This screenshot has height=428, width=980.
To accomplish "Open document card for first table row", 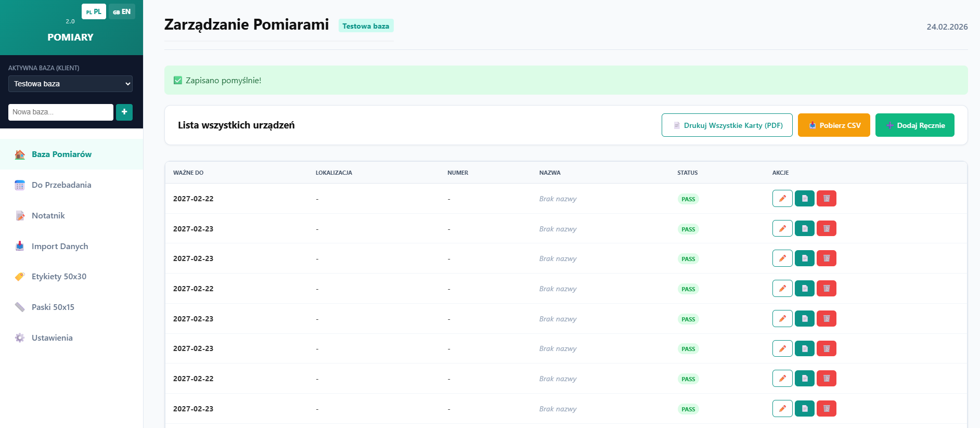I will coord(805,199).
